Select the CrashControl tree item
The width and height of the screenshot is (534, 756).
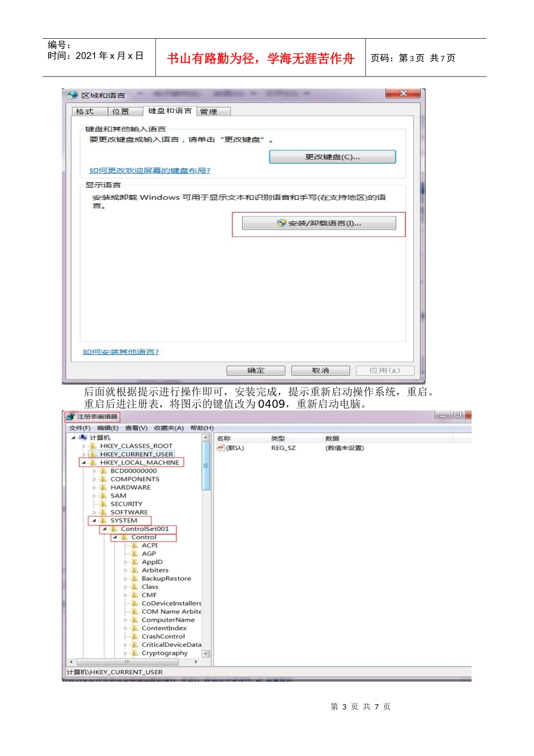pyautogui.click(x=163, y=637)
